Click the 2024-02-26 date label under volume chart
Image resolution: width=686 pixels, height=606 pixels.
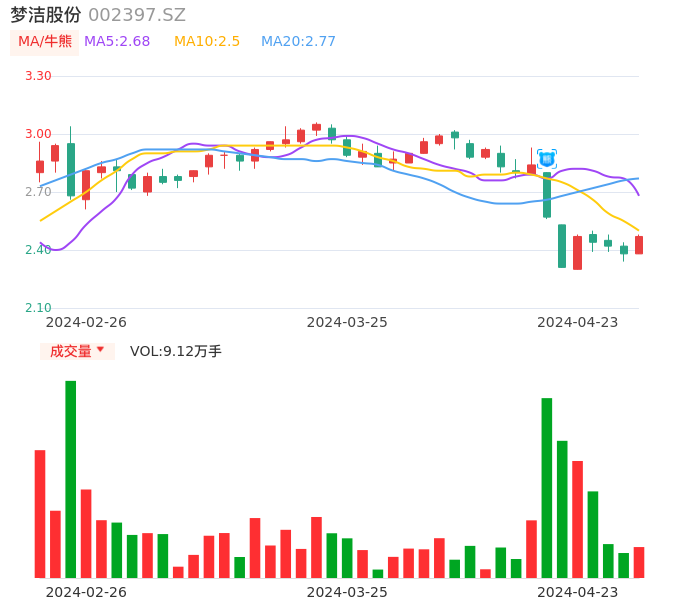click(86, 592)
